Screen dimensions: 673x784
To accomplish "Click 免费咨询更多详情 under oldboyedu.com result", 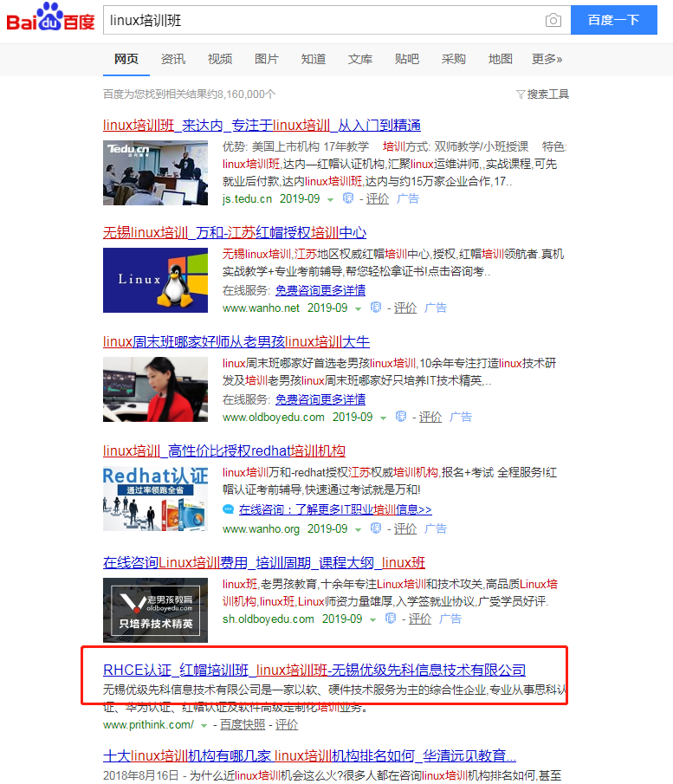I will pyautogui.click(x=320, y=399).
